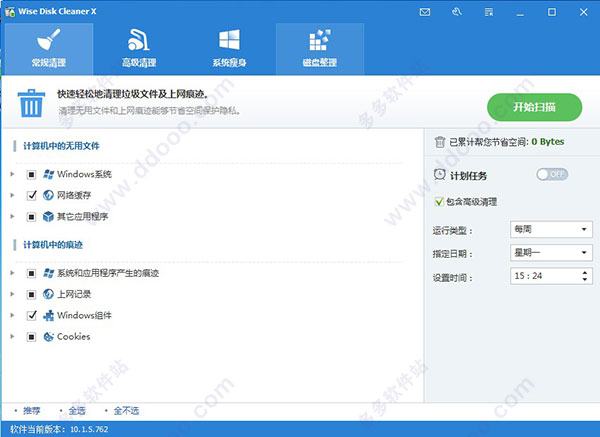Screen dimensions: 600x437
Task: Expand the 系统和应用程序产生的痕迹 node arrow
Action: click(x=12, y=273)
